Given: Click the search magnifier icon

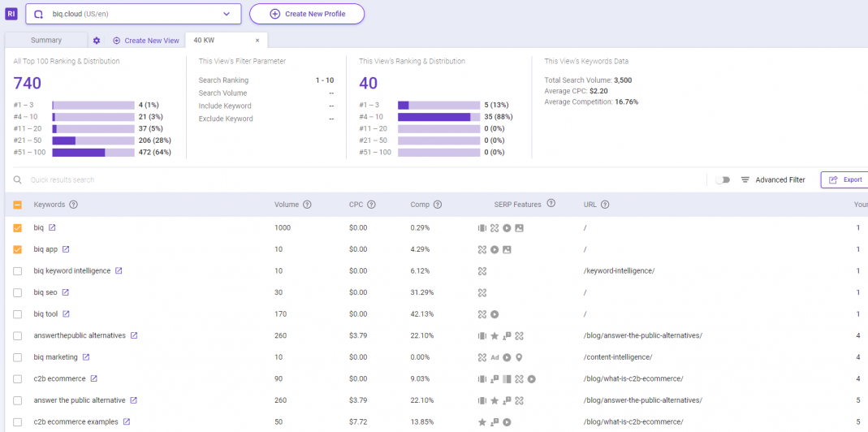Looking at the screenshot, I should [x=18, y=180].
